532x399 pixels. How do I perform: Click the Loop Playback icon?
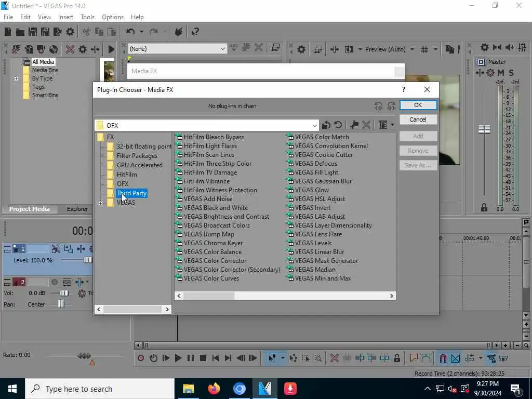tap(153, 358)
